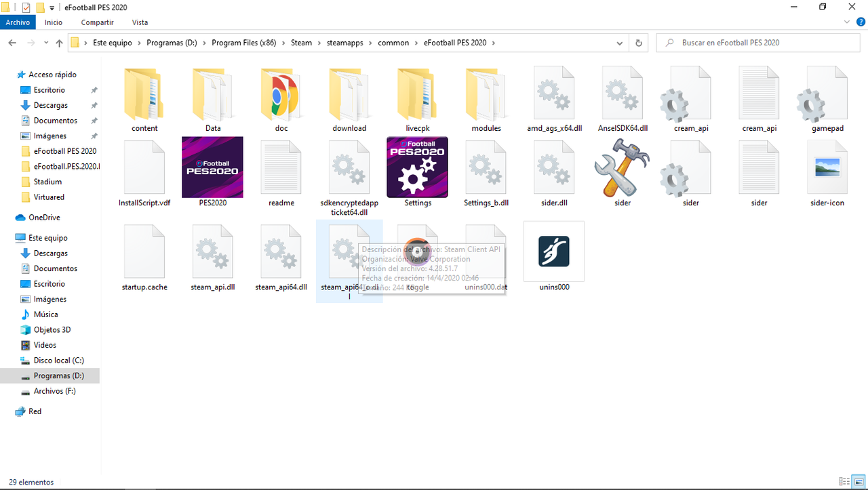Screen dimensions: 868x490
Task: Select the Settings_b.dll file
Action: [x=486, y=173]
